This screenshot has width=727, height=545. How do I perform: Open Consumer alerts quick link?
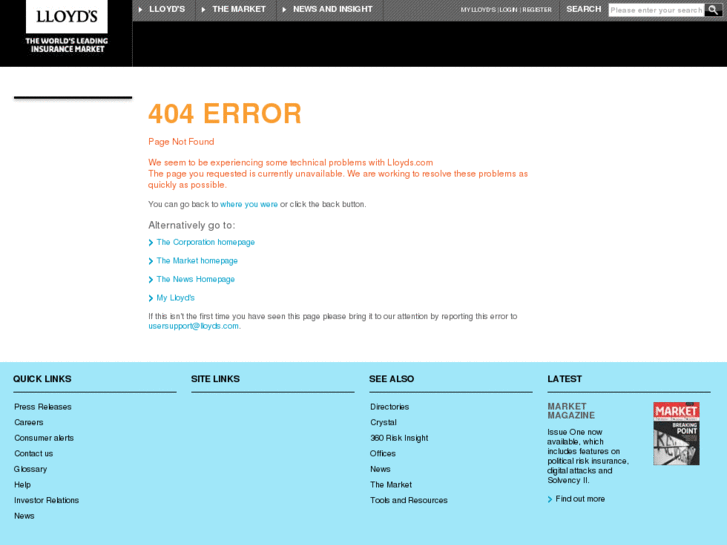44,438
